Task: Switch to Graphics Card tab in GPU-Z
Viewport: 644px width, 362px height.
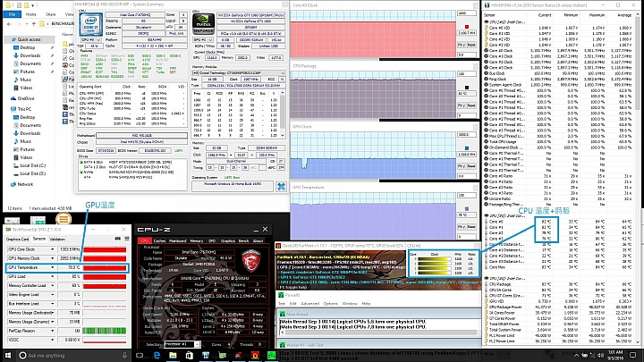Action: click(17, 239)
